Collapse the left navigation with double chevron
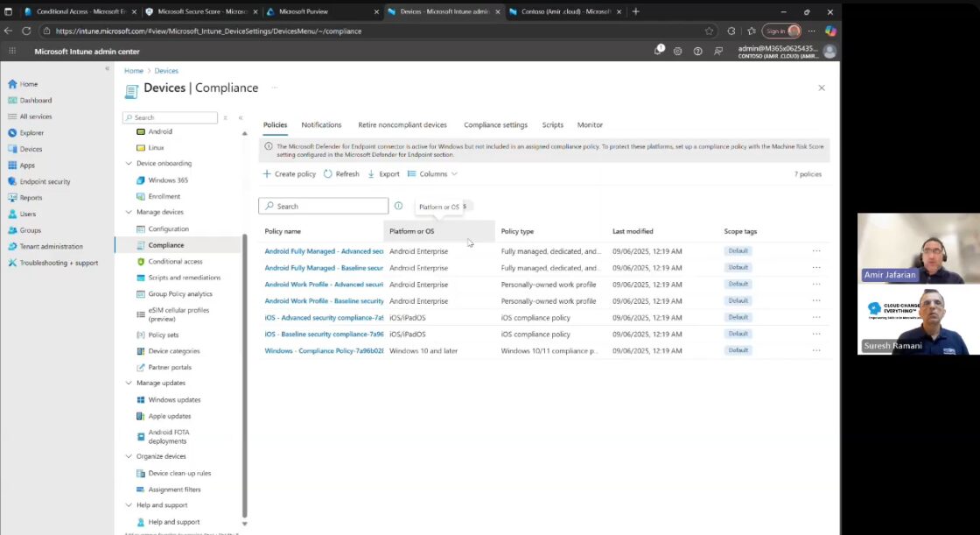This screenshot has height=535, width=980. (108, 68)
